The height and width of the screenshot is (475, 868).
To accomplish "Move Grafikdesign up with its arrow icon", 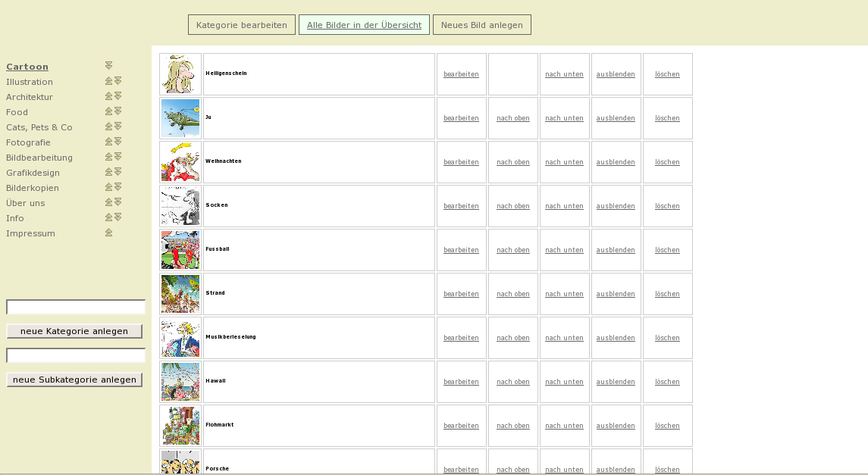I will tap(108, 172).
